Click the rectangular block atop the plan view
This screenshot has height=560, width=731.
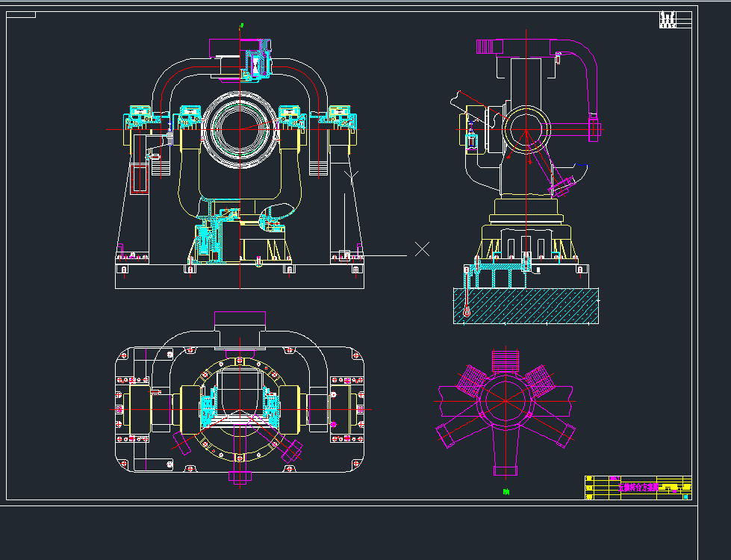click(x=240, y=329)
